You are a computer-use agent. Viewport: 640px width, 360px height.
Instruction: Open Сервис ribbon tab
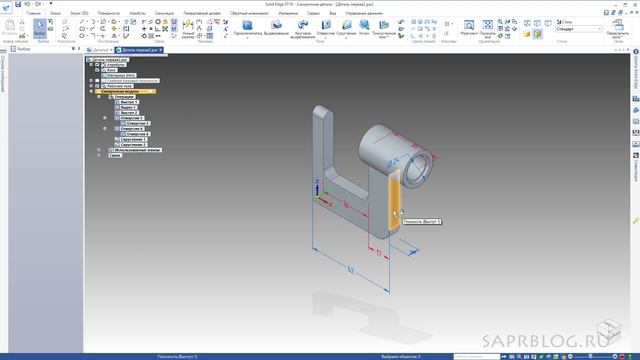313,13
